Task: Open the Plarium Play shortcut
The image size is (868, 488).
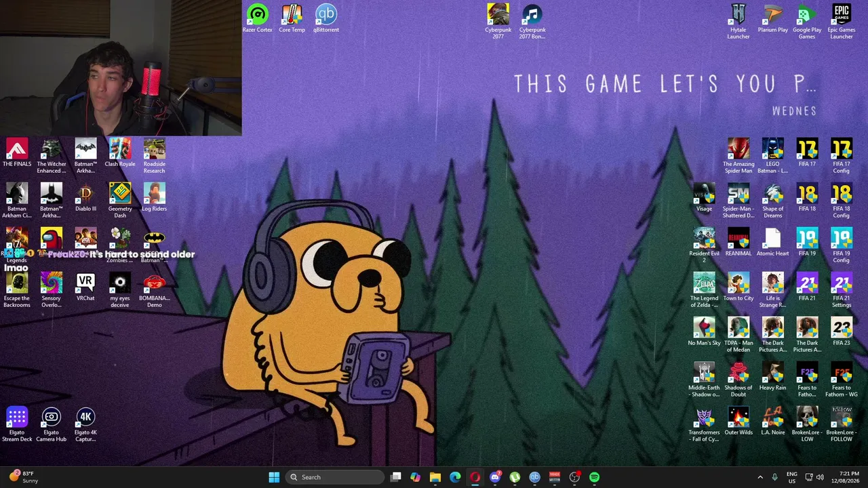Action: click(x=772, y=18)
